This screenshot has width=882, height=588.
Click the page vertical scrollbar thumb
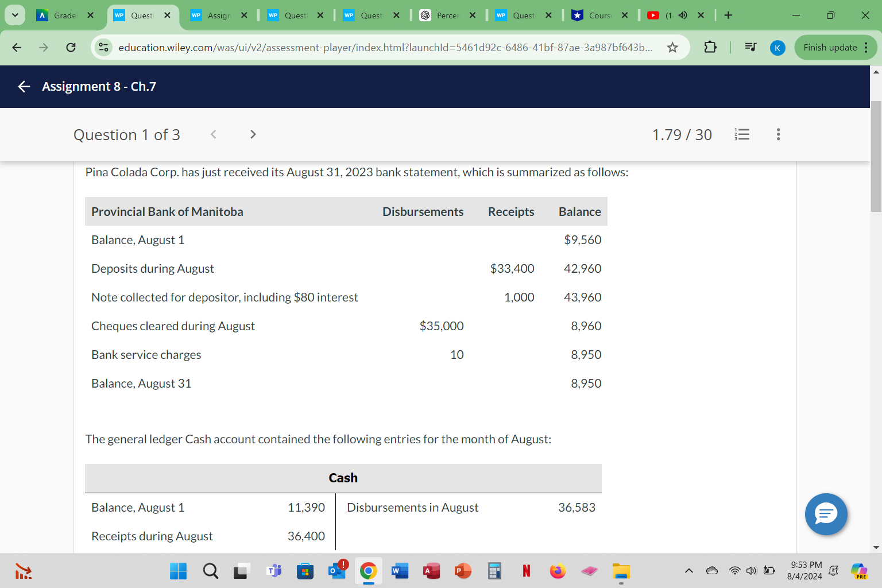coord(876,156)
